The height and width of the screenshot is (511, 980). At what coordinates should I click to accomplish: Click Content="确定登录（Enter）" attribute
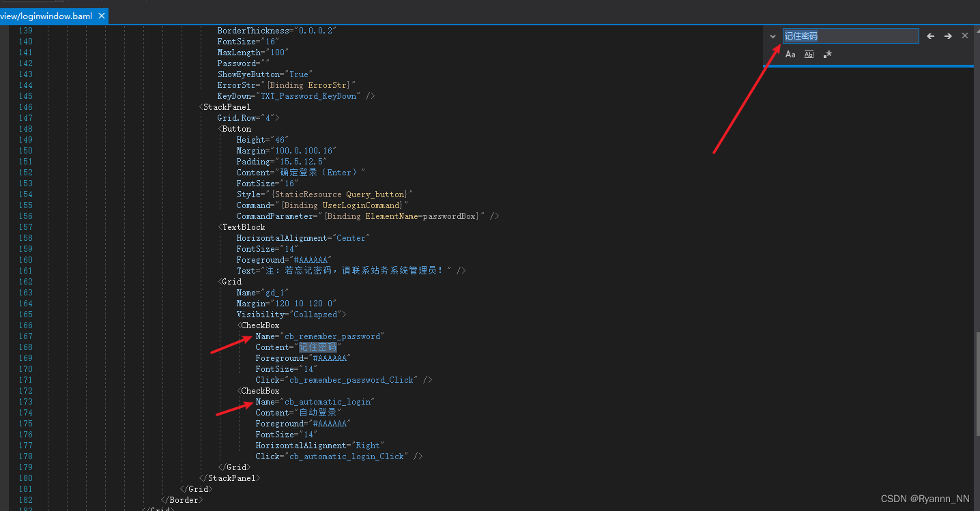click(x=301, y=173)
